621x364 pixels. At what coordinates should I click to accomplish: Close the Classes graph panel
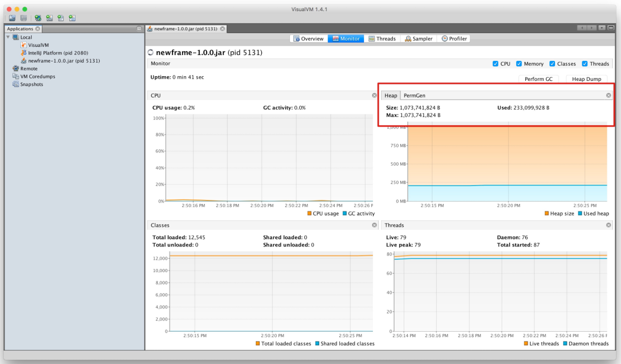375,225
